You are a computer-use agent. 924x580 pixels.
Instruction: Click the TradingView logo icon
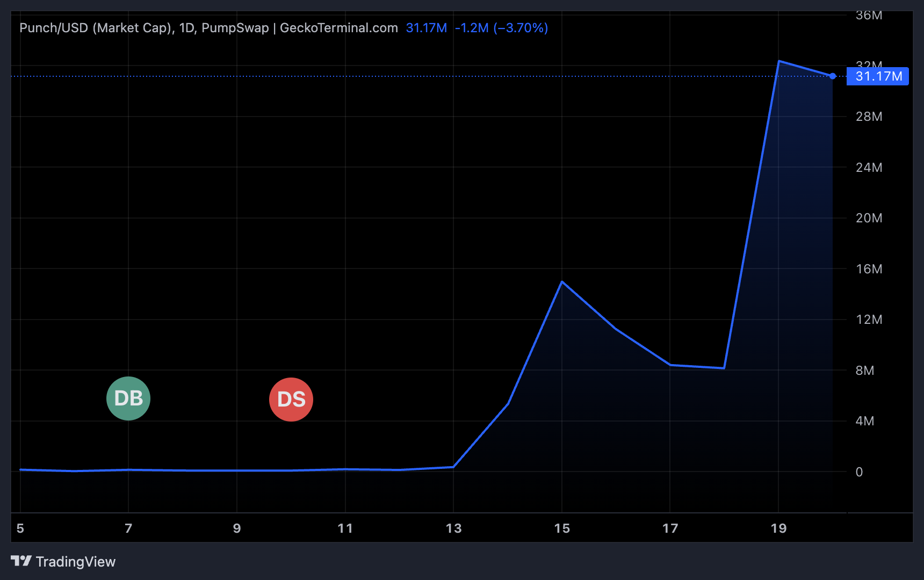click(21, 562)
